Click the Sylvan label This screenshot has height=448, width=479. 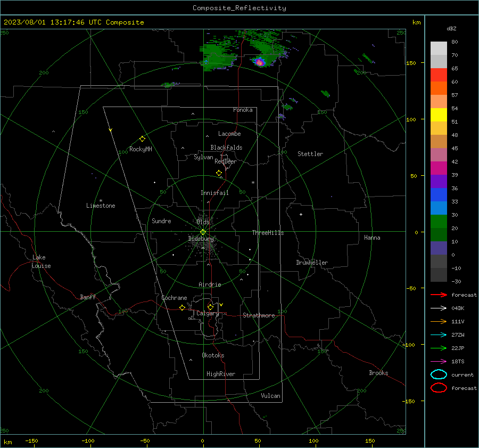click(x=203, y=157)
